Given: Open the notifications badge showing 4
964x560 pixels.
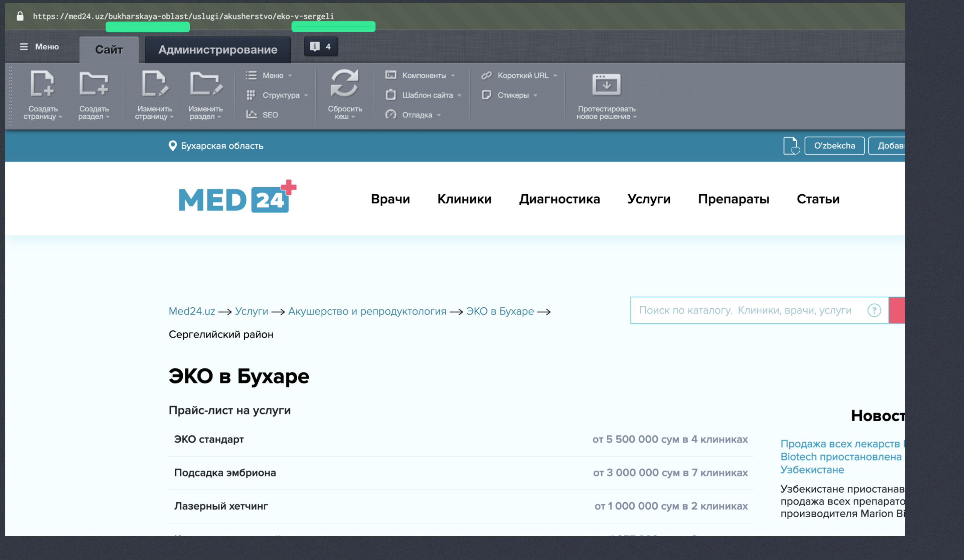Looking at the screenshot, I should 321,47.
